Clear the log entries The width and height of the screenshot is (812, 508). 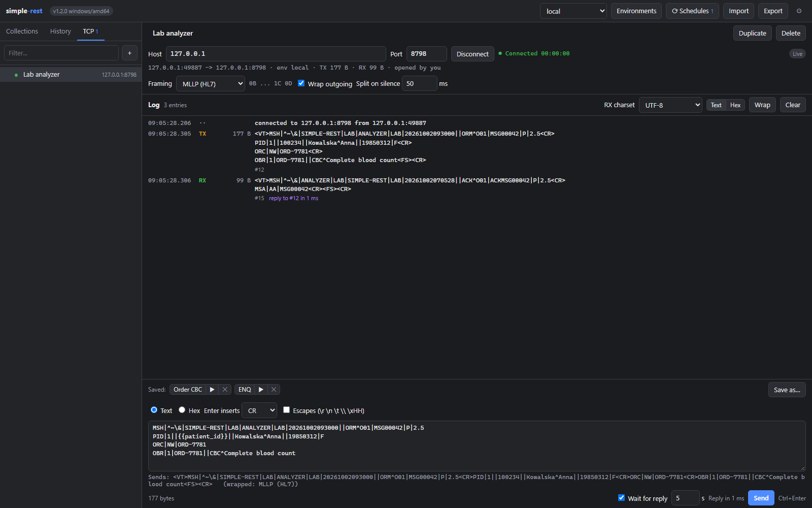(793, 105)
